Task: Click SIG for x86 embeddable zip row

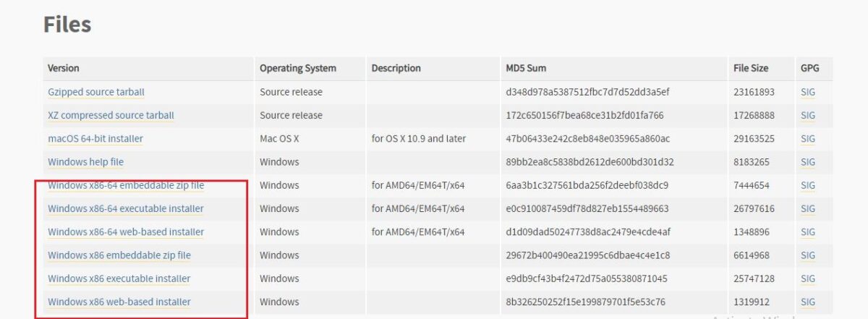Action: click(x=808, y=255)
